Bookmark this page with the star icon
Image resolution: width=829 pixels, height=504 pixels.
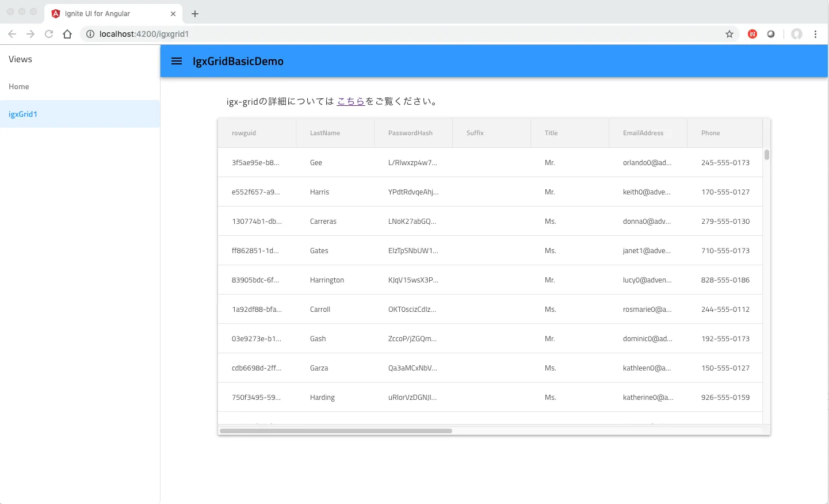pos(729,34)
